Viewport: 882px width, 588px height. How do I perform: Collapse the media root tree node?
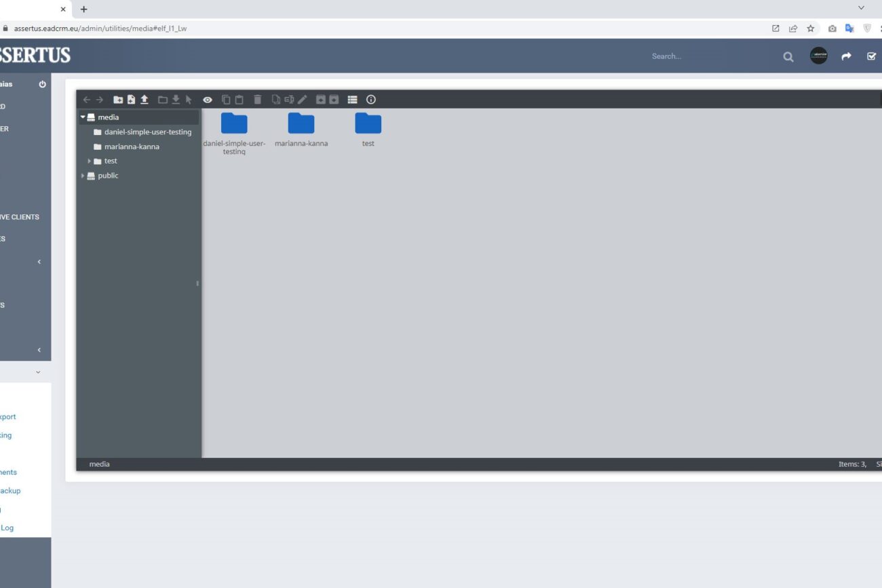(83, 117)
